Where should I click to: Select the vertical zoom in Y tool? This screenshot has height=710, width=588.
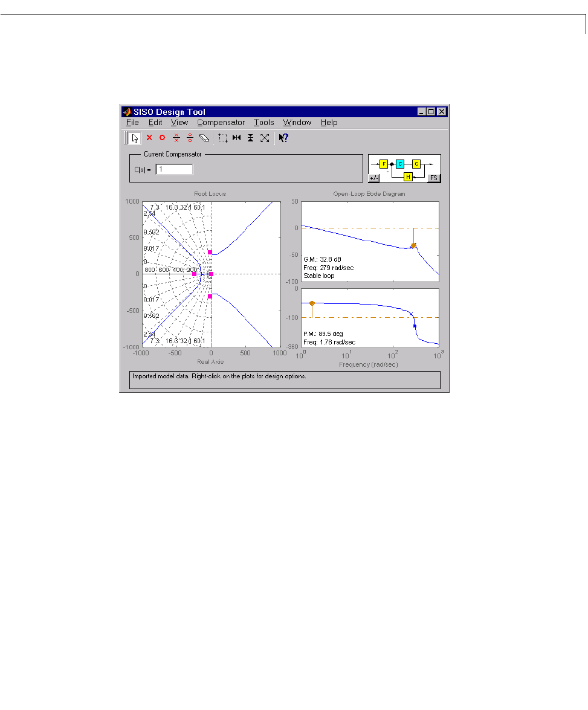click(251, 138)
